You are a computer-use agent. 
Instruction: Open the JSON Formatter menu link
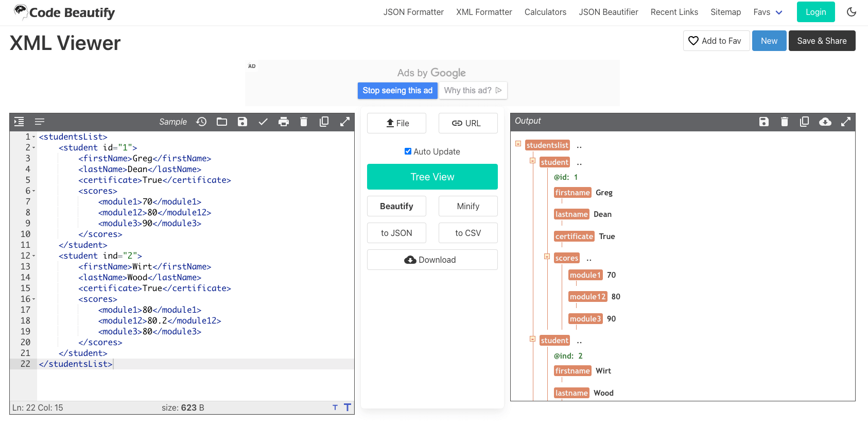413,12
